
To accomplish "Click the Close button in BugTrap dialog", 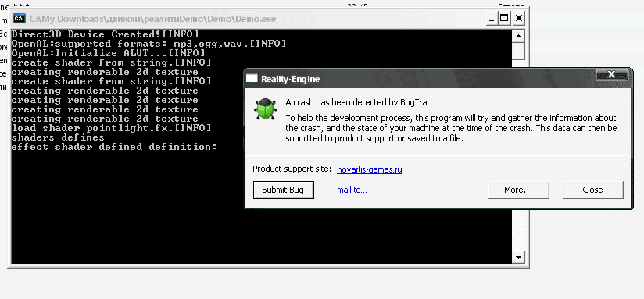I will coord(592,190).
